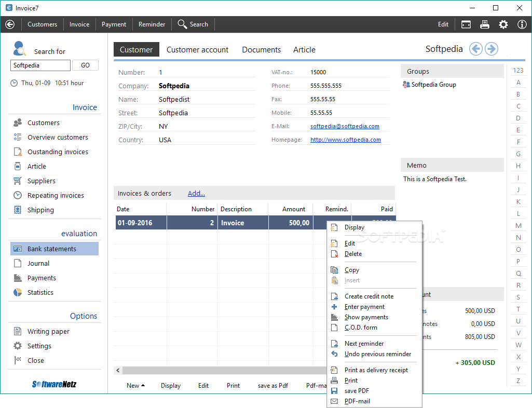Switch to the Documents tab
Image resolution: width=532 pixels, height=408 pixels.
coord(261,49)
